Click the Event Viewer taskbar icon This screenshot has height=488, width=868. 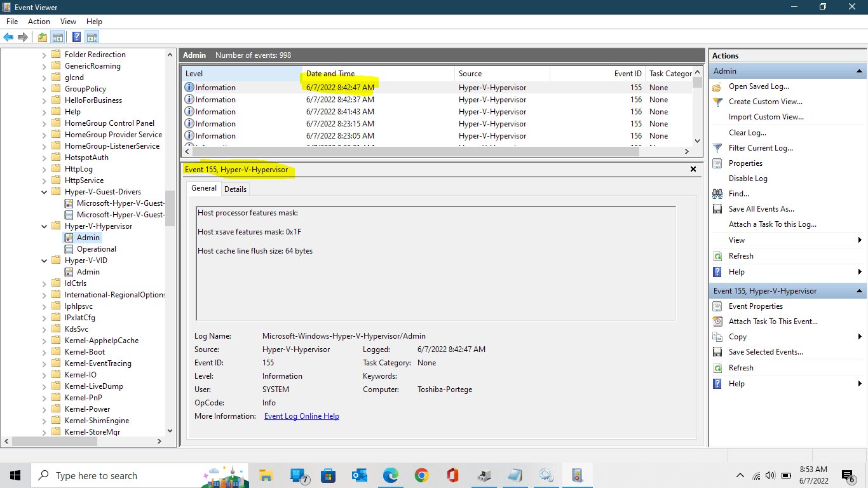(577, 475)
